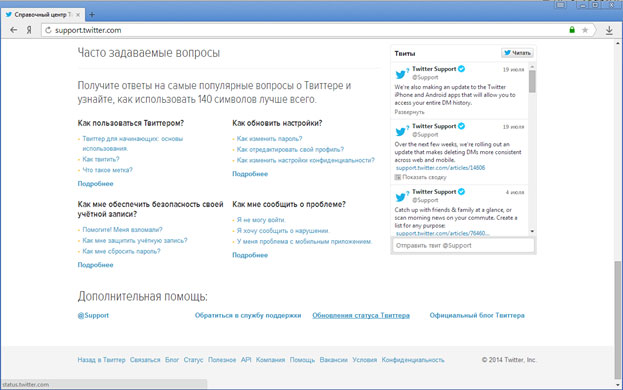Click Подробнее under account security section
The height and width of the screenshot is (390, 623).
[95, 265]
